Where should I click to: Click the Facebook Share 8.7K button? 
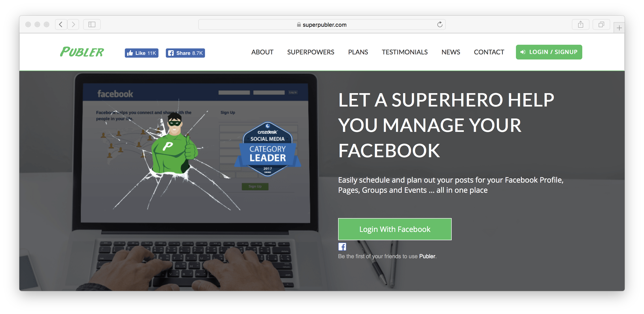(185, 53)
